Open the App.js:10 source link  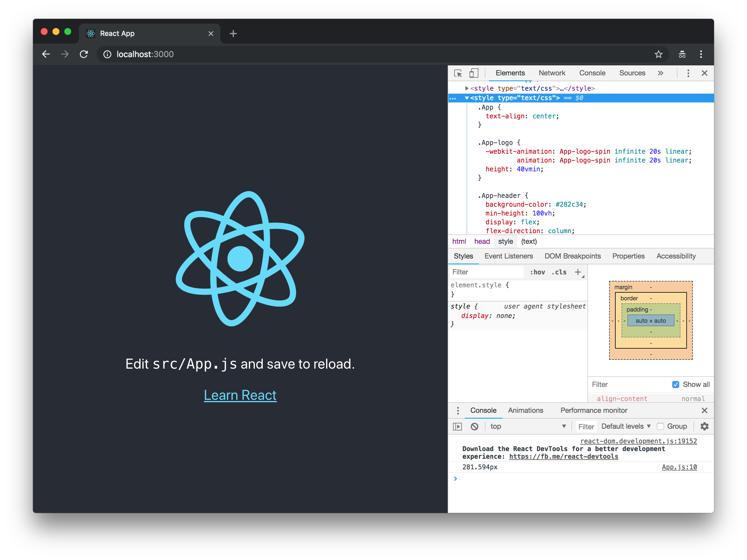point(679,467)
